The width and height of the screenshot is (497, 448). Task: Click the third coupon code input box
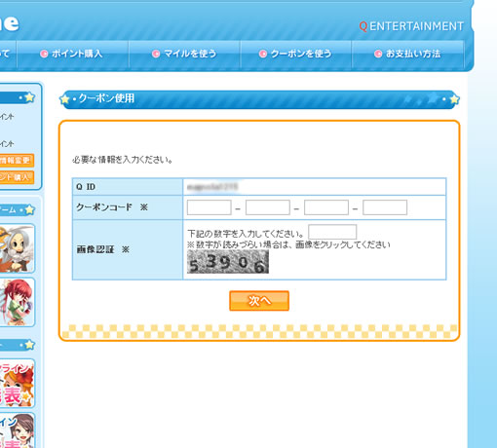tap(326, 207)
